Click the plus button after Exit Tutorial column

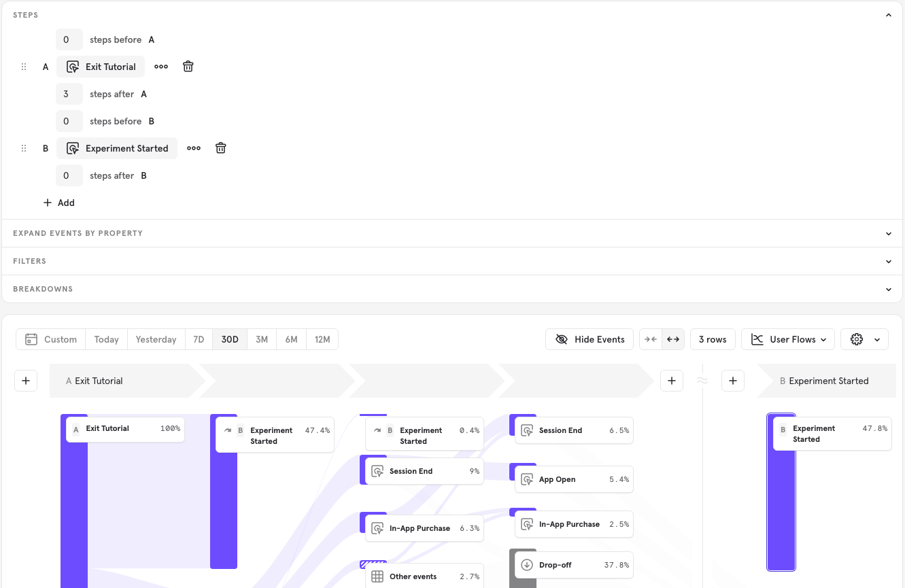tap(672, 381)
